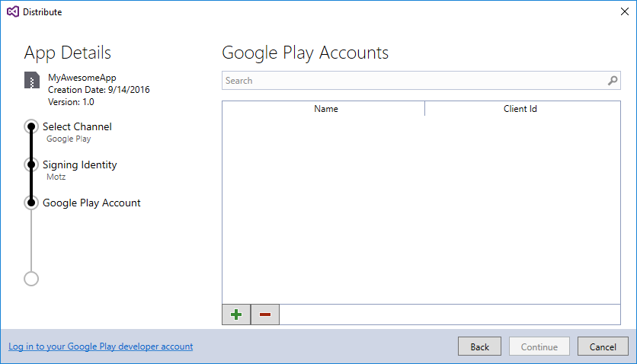Click the Google Play channel subtitle
The image size is (637, 364).
pyautogui.click(x=69, y=139)
